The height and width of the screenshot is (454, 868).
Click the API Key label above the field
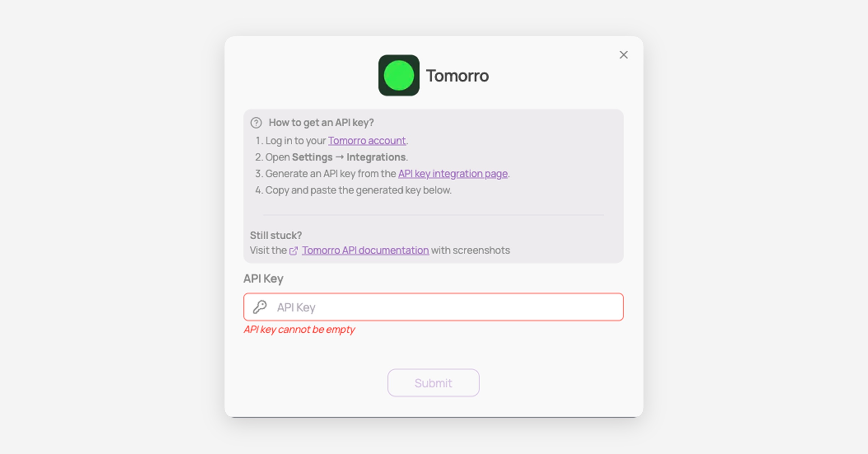[x=263, y=279]
